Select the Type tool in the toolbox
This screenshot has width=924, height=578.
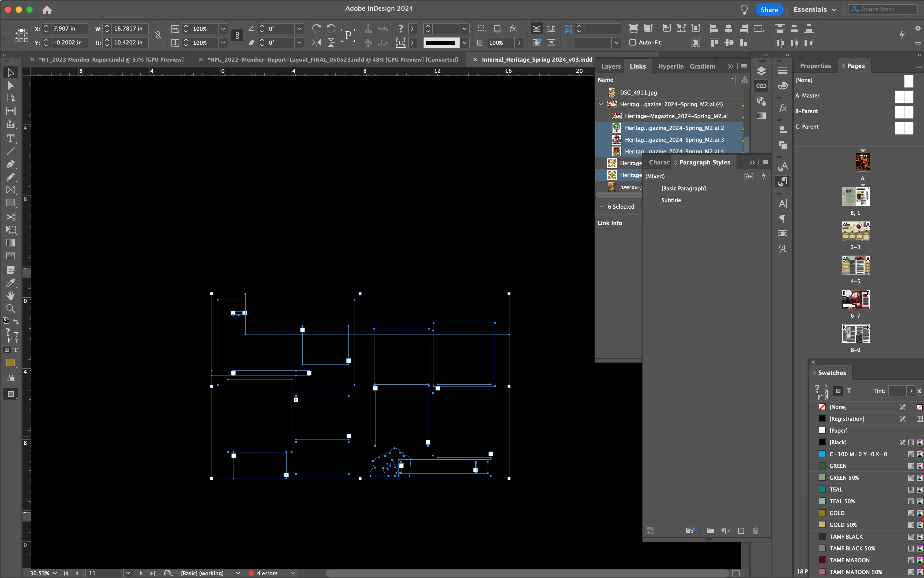point(11,138)
